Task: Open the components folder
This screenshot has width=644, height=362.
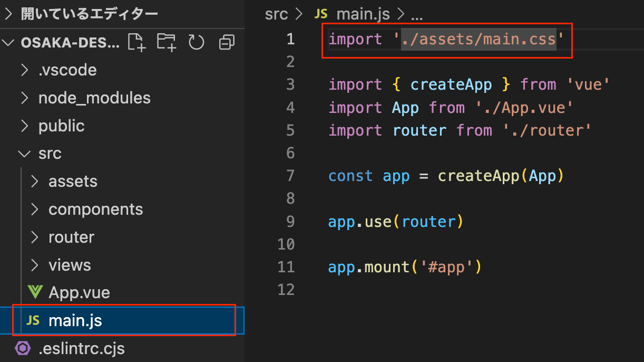Action: (95, 209)
